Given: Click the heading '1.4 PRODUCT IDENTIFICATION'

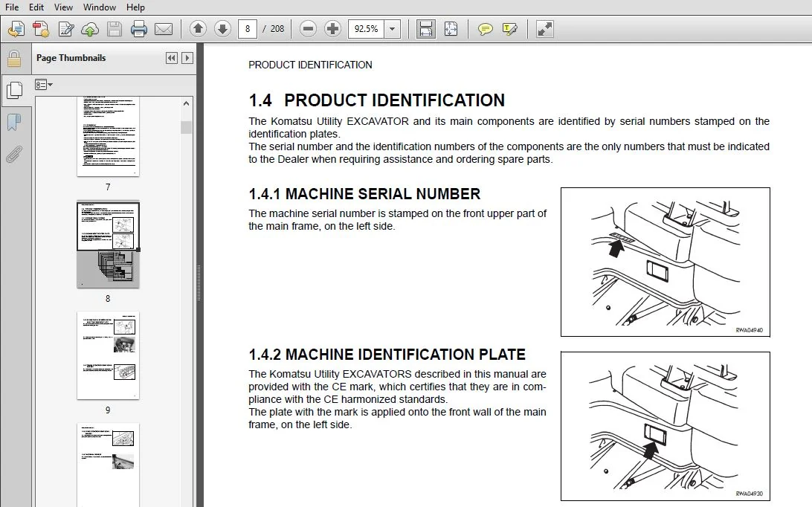Looking at the screenshot, I should click(x=376, y=100).
